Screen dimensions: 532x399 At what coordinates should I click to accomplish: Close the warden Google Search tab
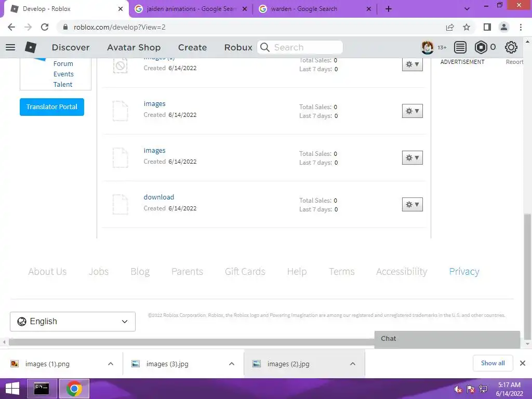(368, 9)
